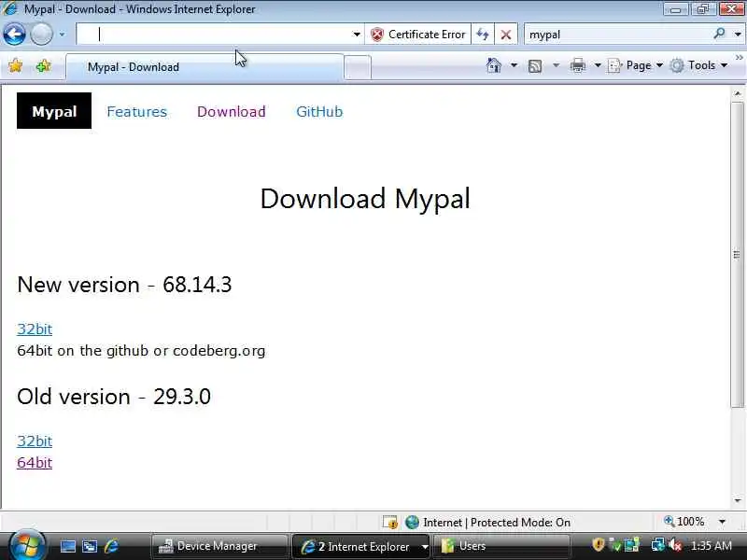The image size is (747, 560).
Task: Switch to Users taskbar button
Action: pyautogui.click(x=501, y=546)
